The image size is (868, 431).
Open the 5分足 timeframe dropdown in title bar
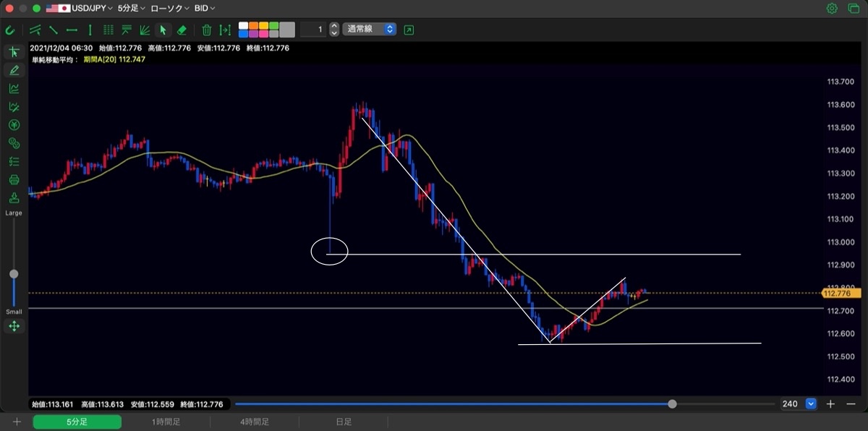[132, 9]
